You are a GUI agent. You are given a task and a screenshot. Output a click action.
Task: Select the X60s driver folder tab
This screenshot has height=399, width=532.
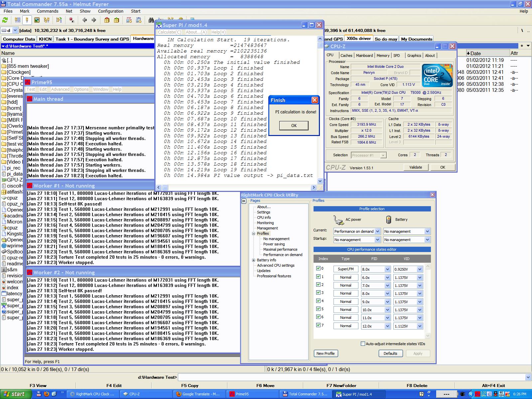358,39
